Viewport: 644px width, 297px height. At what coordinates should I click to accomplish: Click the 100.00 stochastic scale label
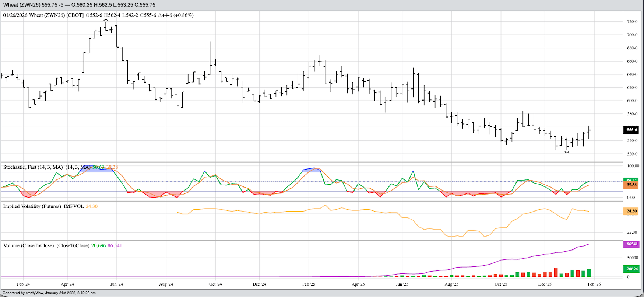point(633,166)
